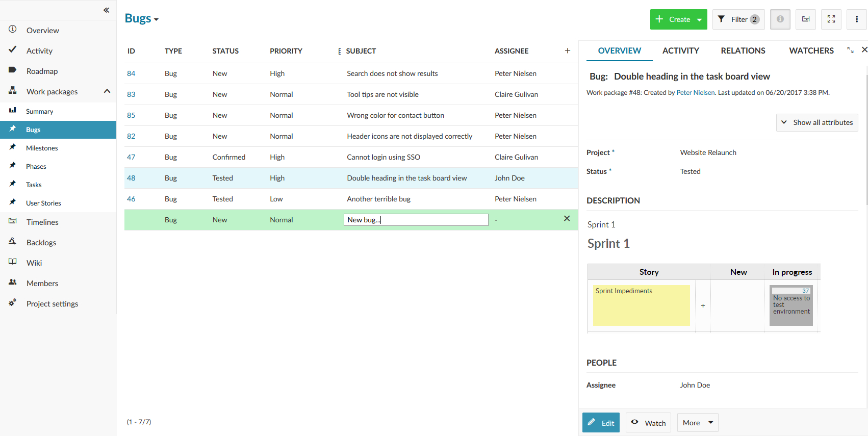868x436 pixels.
Task: Open the Gantt chart timeline view icon
Action: click(805, 19)
